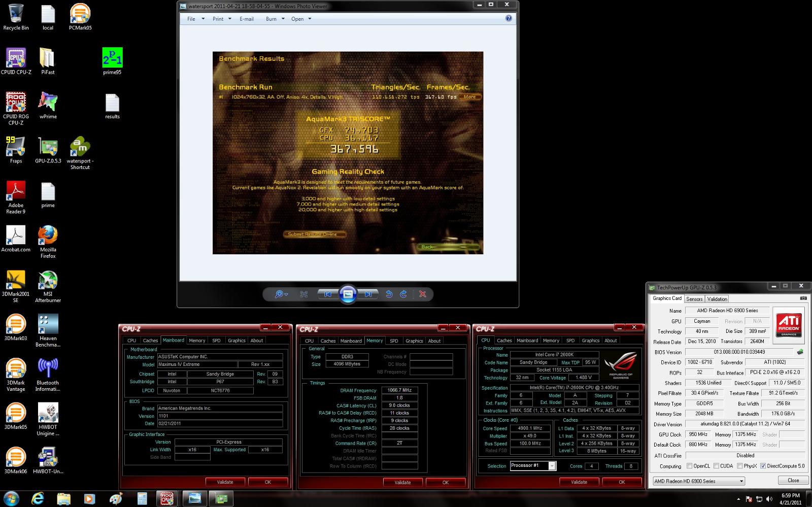812x507 pixels.
Task: Switch to the GPU-Z Validation tab
Action: (x=717, y=299)
